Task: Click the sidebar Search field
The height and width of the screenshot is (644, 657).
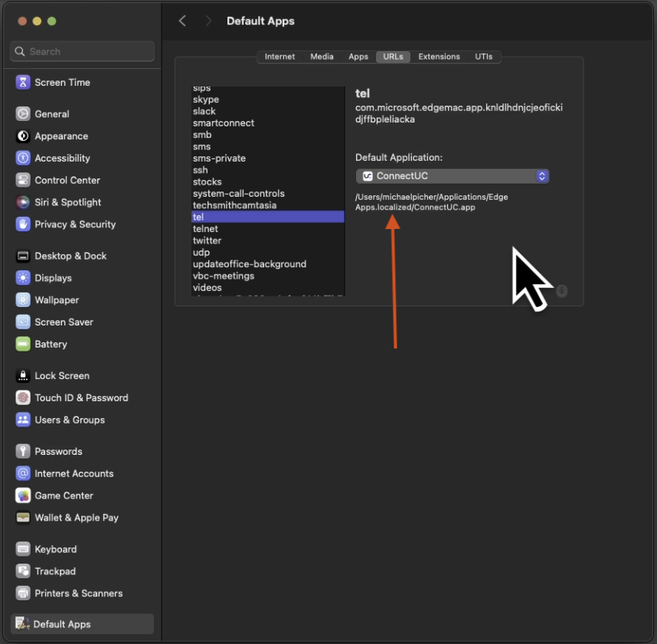Action: click(82, 51)
